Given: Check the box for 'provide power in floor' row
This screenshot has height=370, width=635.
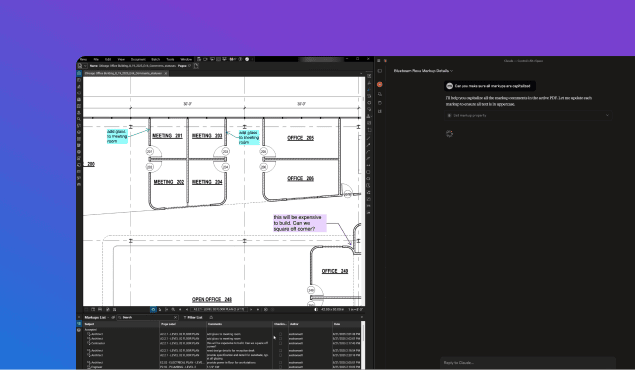Looking at the screenshot, I should point(280,363).
